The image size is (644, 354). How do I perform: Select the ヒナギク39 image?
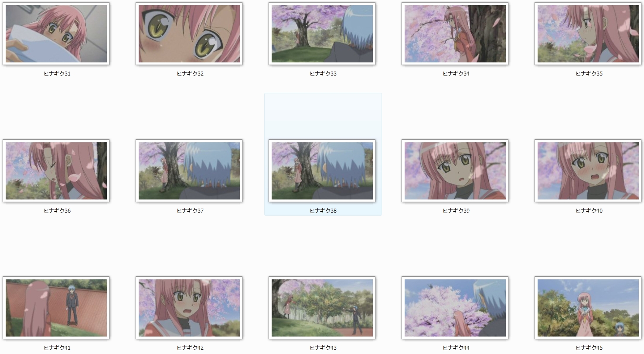point(455,171)
